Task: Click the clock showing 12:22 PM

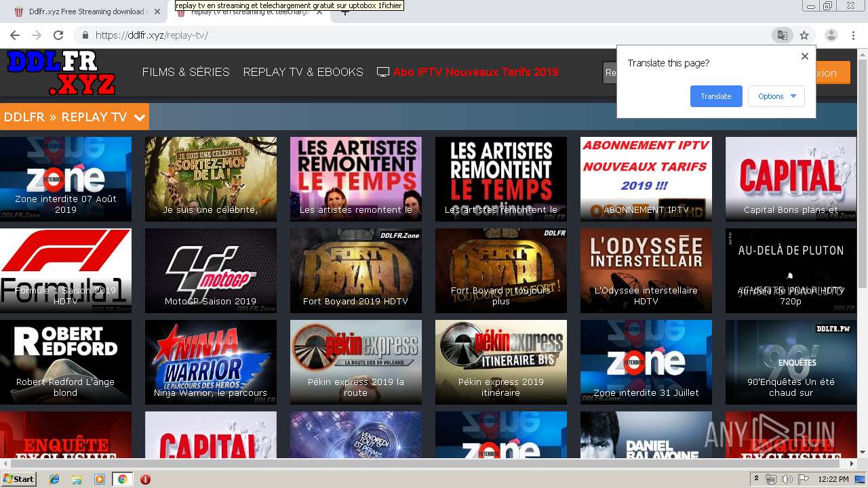Action: [x=833, y=479]
